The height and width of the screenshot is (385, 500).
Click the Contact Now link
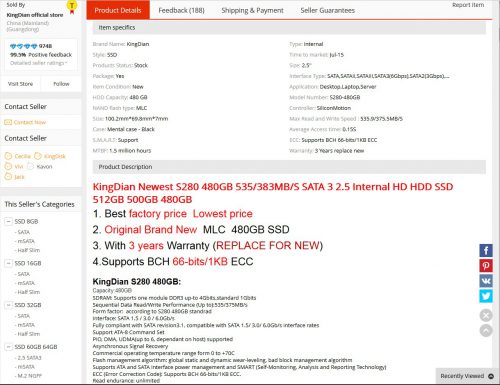click(30, 122)
